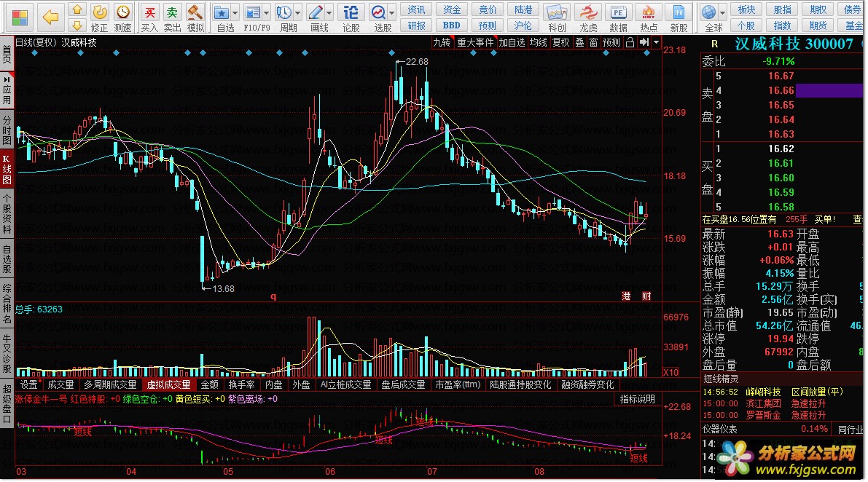The height and width of the screenshot is (482, 868).
Task: Expand the 周期 dropdown arrow
Action: pyautogui.click(x=298, y=12)
